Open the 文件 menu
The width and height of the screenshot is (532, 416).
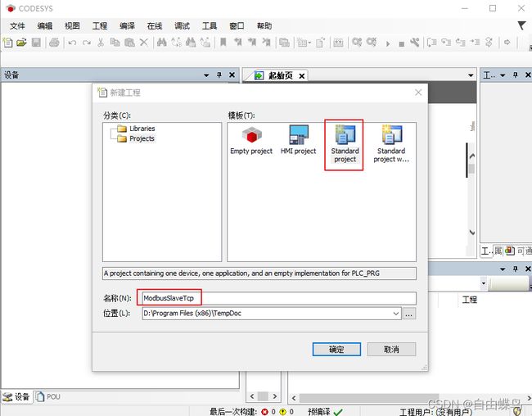(17, 26)
